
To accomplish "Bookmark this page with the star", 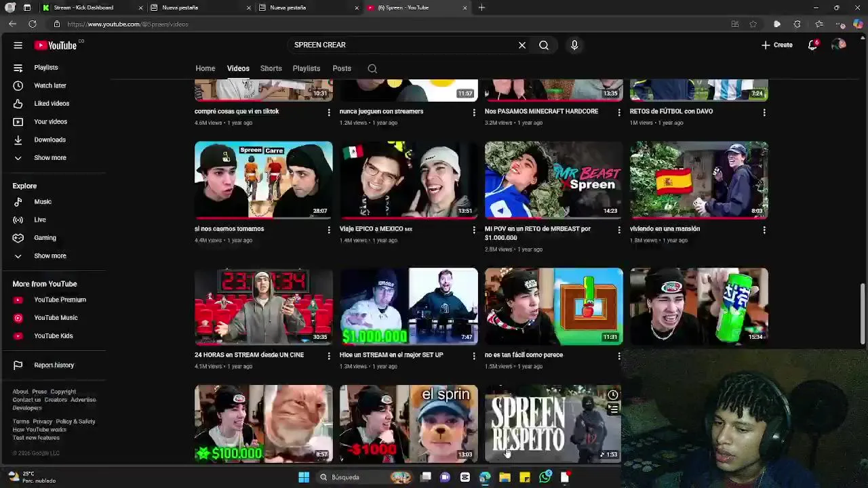I will point(753,24).
